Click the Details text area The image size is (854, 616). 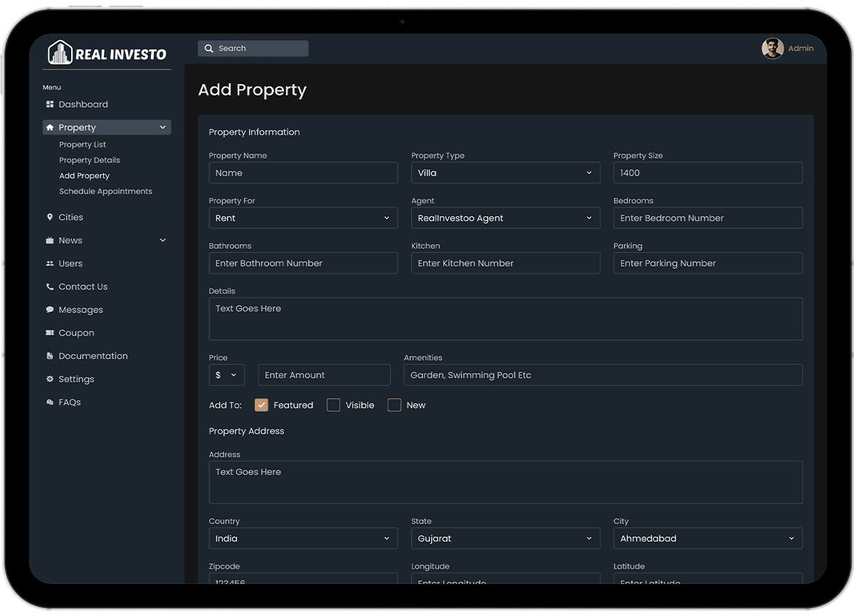pyautogui.click(x=506, y=319)
